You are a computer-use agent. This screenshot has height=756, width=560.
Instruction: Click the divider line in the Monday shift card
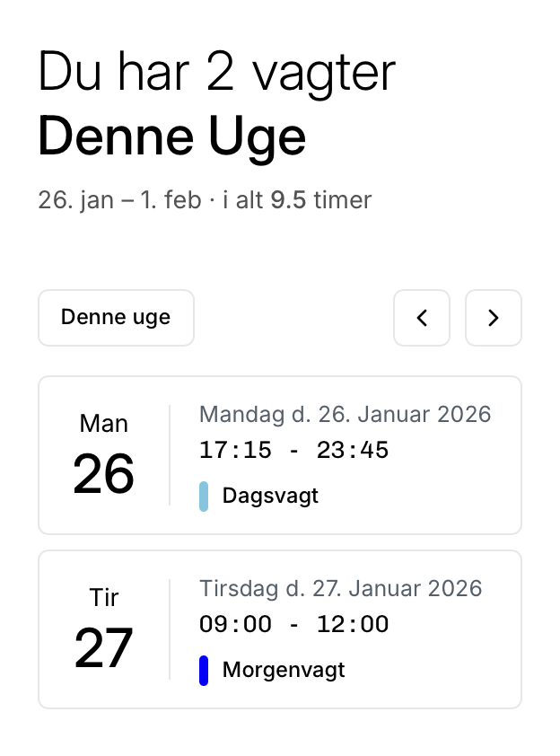pos(170,455)
